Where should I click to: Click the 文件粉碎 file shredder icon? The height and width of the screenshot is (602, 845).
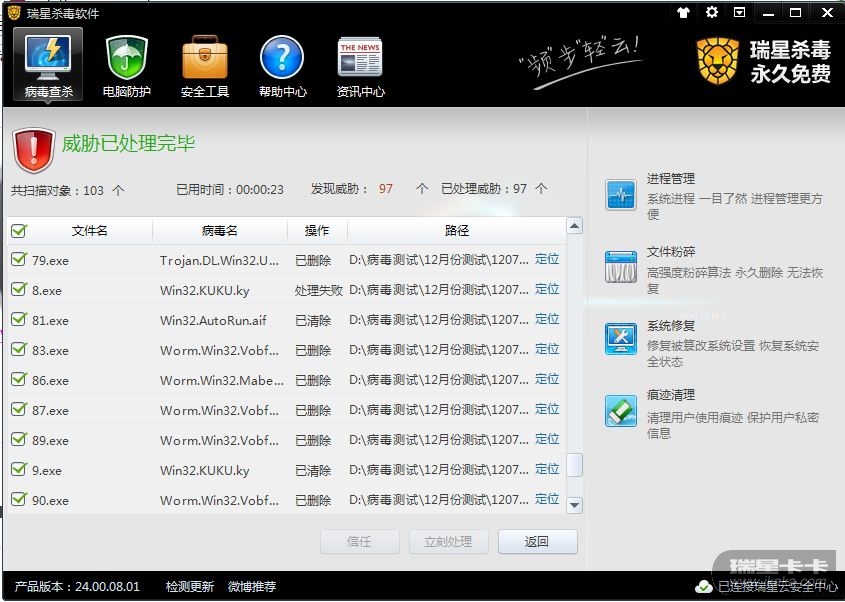coord(621,267)
